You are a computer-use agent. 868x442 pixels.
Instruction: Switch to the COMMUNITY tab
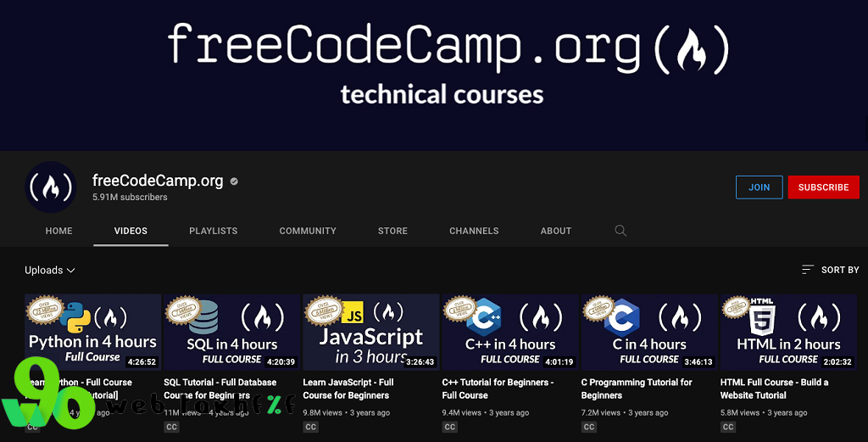click(x=308, y=231)
